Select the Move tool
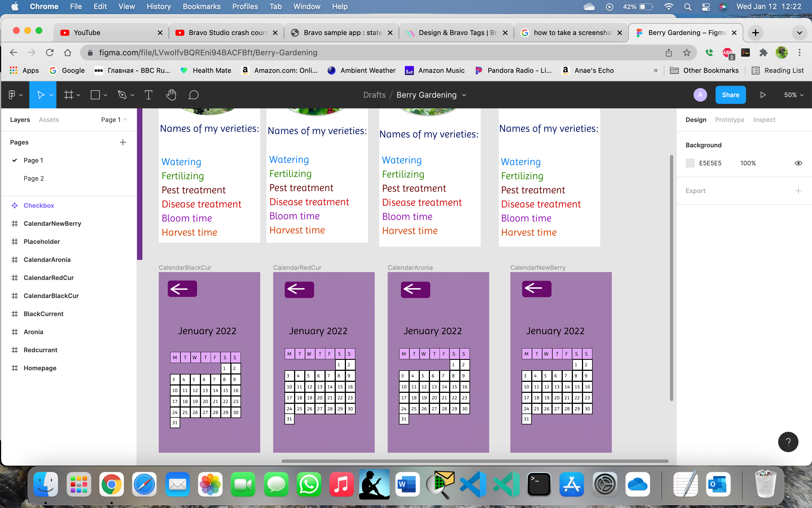Image resolution: width=812 pixels, height=508 pixels. pyautogui.click(x=41, y=95)
